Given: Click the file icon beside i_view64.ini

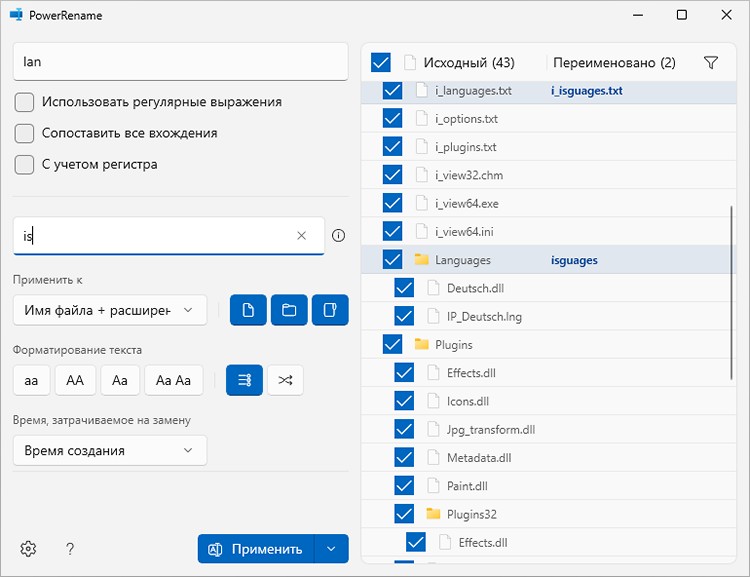Looking at the screenshot, I should 421,231.
